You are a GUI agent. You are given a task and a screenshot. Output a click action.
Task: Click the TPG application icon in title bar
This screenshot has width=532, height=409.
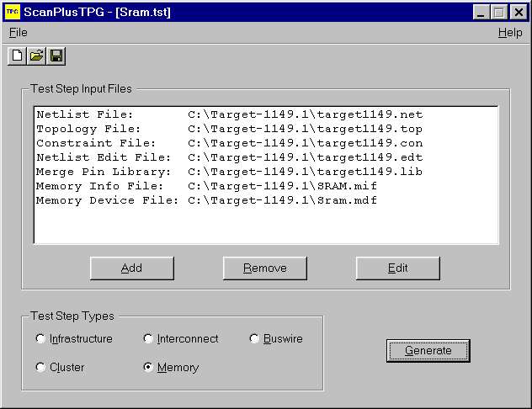13,13
